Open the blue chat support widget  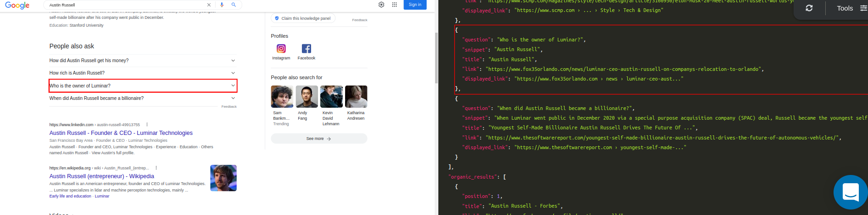(851, 192)
